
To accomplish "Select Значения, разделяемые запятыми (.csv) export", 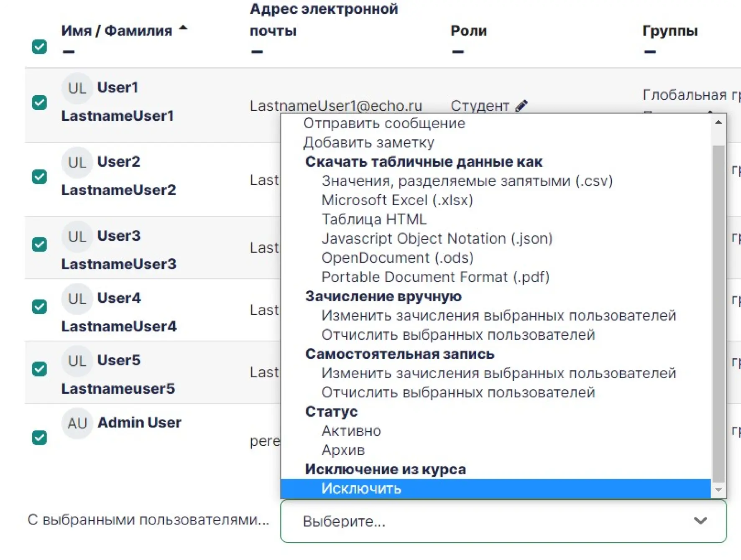I will 496,181.
